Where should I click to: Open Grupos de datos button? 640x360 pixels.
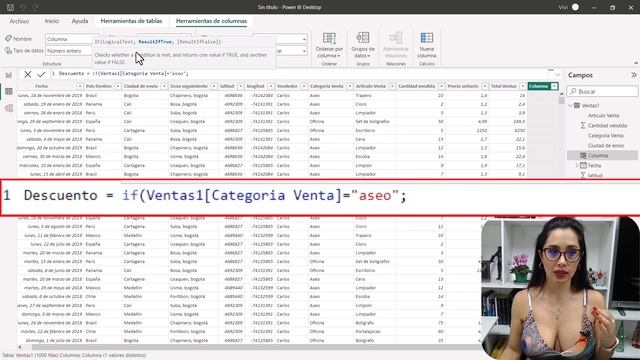coord(363,45)
